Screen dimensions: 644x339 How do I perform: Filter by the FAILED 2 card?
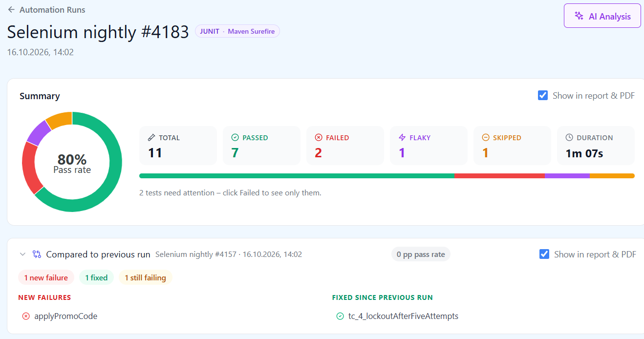coord(345,146)
